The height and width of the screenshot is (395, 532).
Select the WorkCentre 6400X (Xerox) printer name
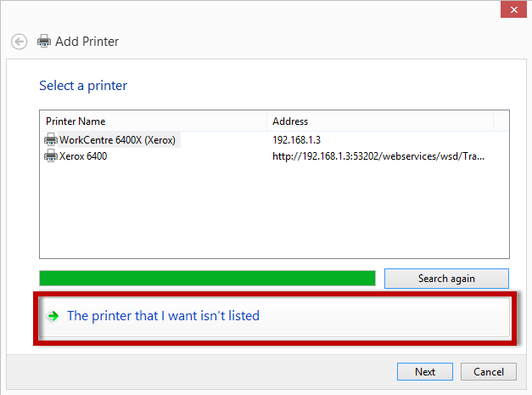(117, 139)
